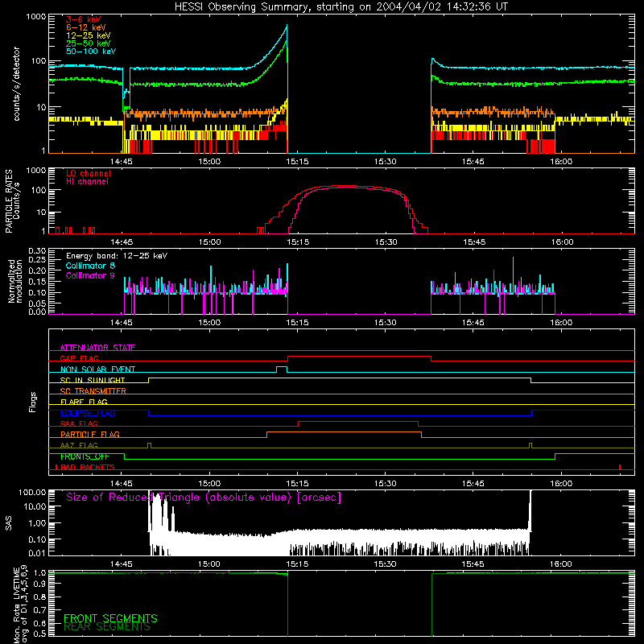
Task: Click the FRONTS OFF flag label
Action: click(x=85, y=456)
